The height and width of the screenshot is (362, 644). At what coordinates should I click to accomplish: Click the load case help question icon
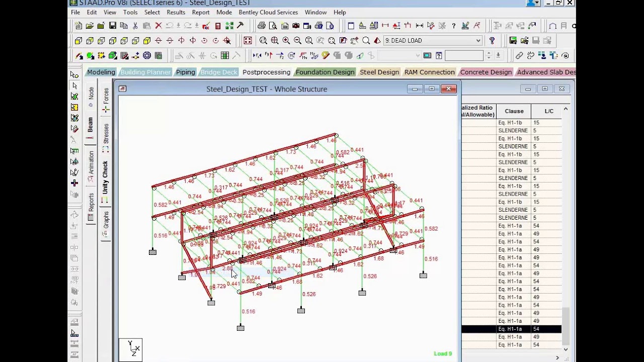coord(492,40)
